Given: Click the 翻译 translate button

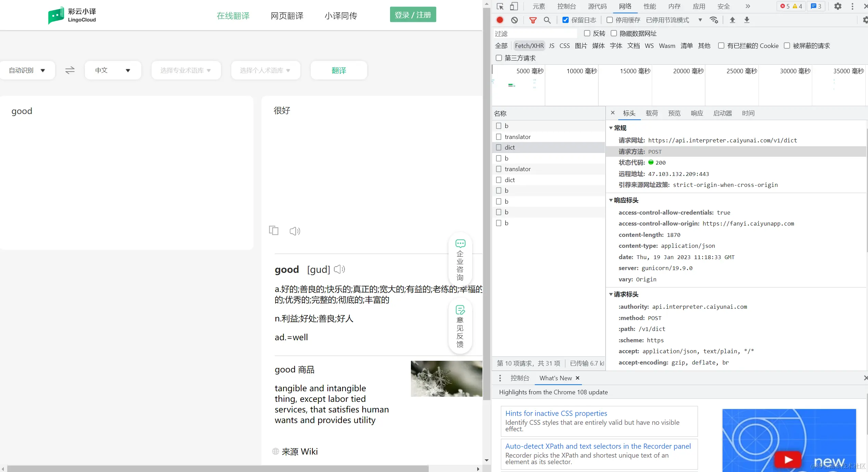Looking at the screenshot, I should (338, 70).
